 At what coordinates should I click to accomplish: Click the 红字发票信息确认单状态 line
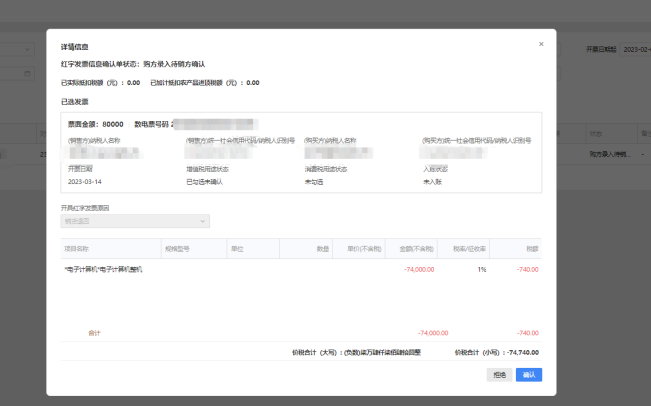click(x=133, y=64)
